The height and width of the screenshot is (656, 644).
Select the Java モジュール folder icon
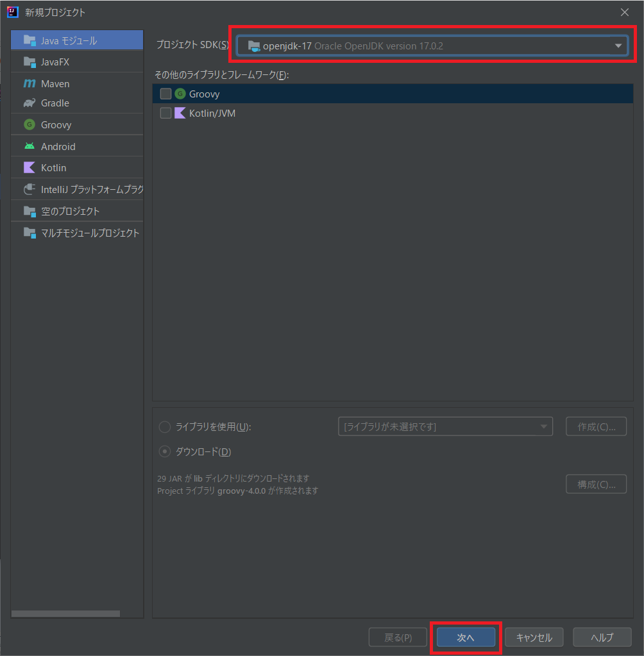pyautogui.click(x=30, y=40)
